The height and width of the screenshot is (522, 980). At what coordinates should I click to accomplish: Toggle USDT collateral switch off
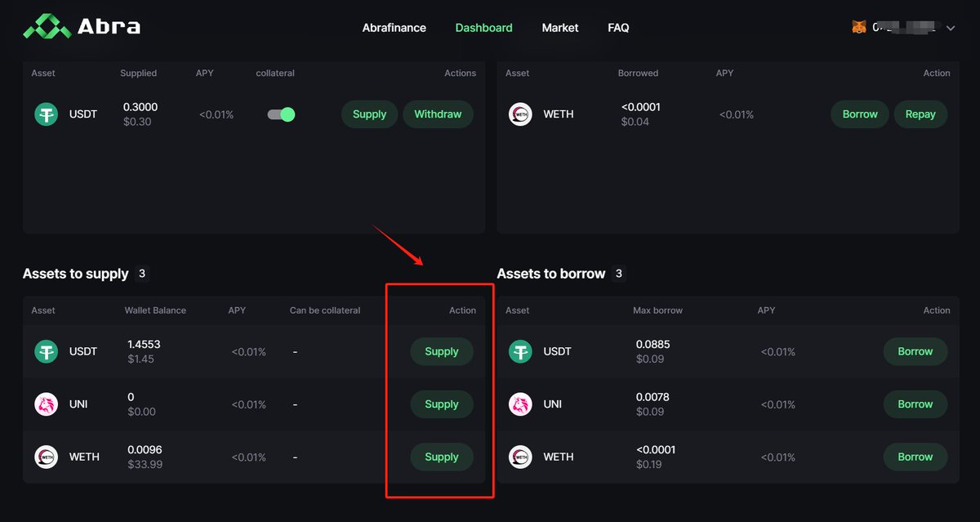281,114
